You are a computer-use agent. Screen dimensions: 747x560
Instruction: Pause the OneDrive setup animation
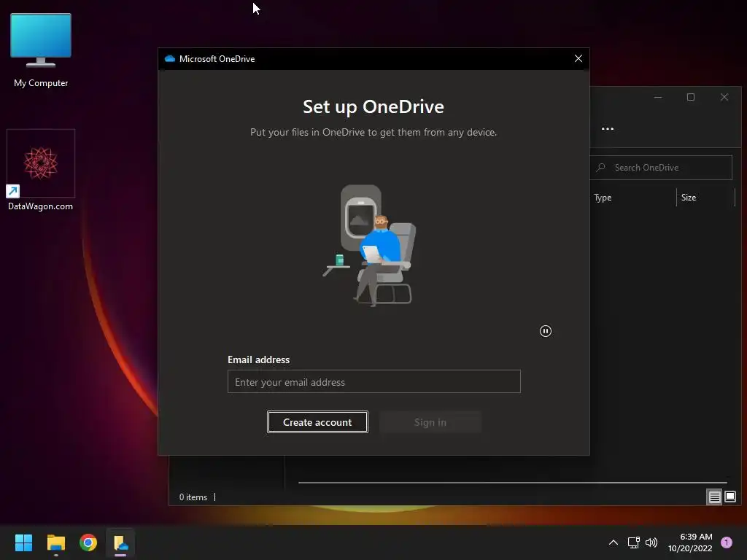coord(546,331)
